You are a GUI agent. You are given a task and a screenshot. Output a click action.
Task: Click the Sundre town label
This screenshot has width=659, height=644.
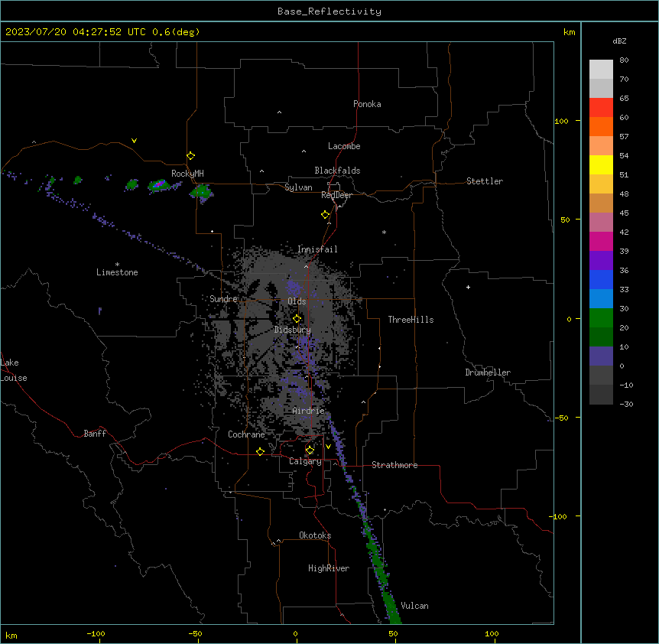pyautogui.click(x=223, y=299)
